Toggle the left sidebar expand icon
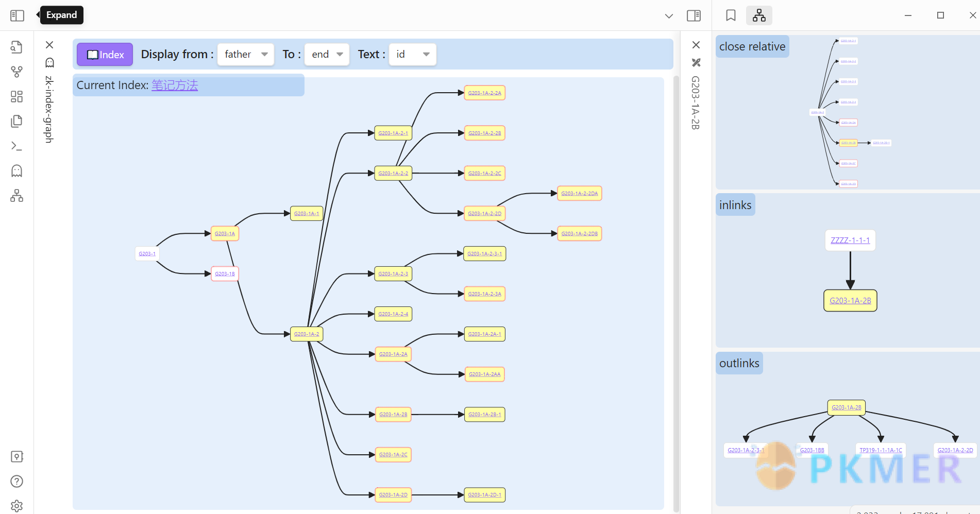Viewport: 980px width, 514px height. tap(17, 15)
